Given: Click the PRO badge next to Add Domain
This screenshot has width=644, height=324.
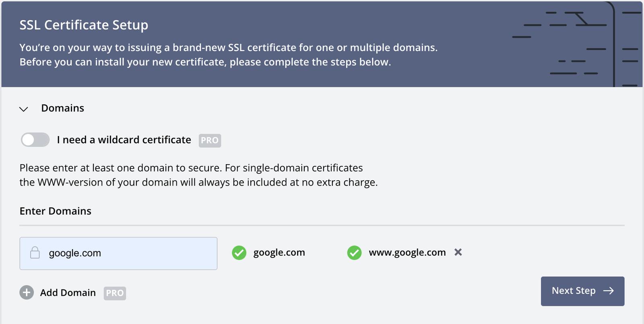Looking at the screenshot, I should [115, 293].
